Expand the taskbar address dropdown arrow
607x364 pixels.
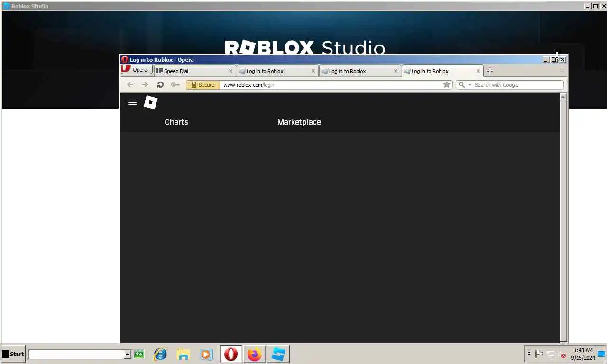[127, 355]
